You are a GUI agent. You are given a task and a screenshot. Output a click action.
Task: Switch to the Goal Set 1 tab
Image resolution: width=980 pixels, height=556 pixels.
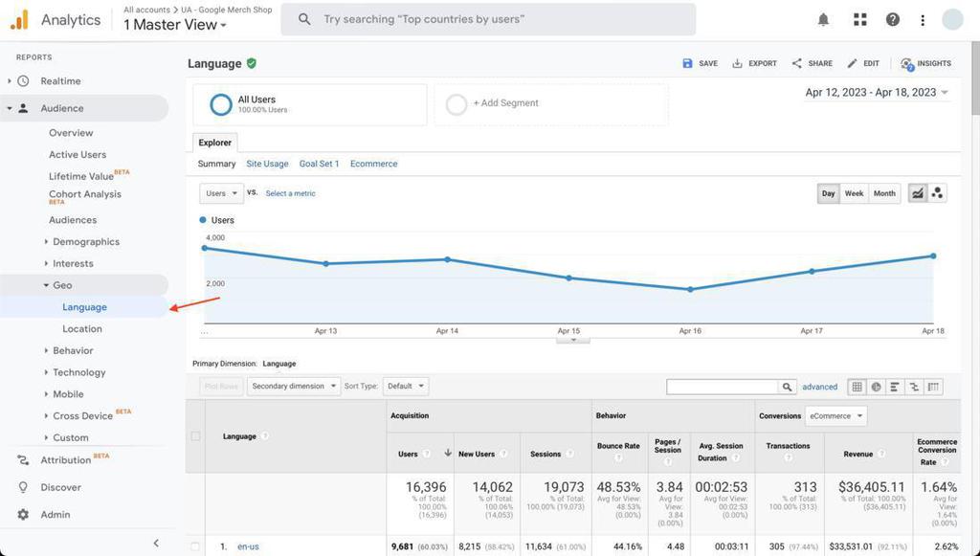tap(320, 164)
